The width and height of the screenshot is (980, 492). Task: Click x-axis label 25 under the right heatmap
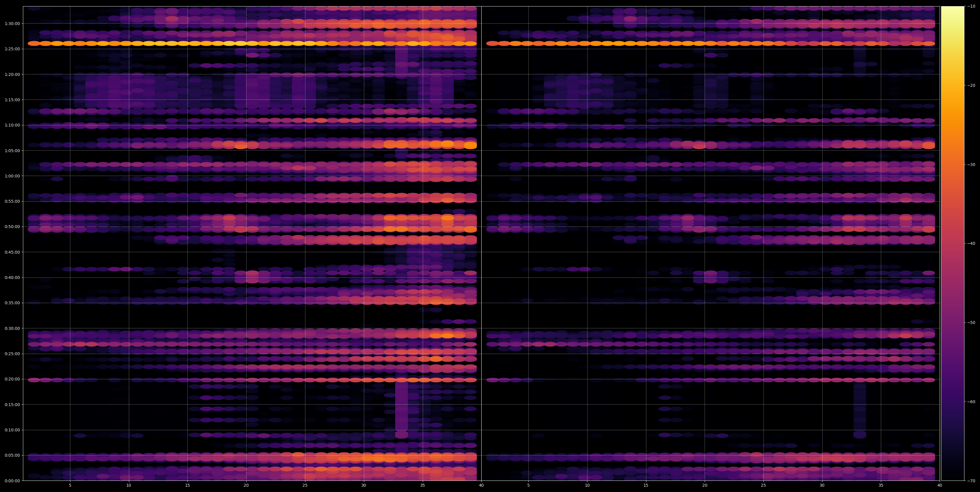[x=763, y=486]
